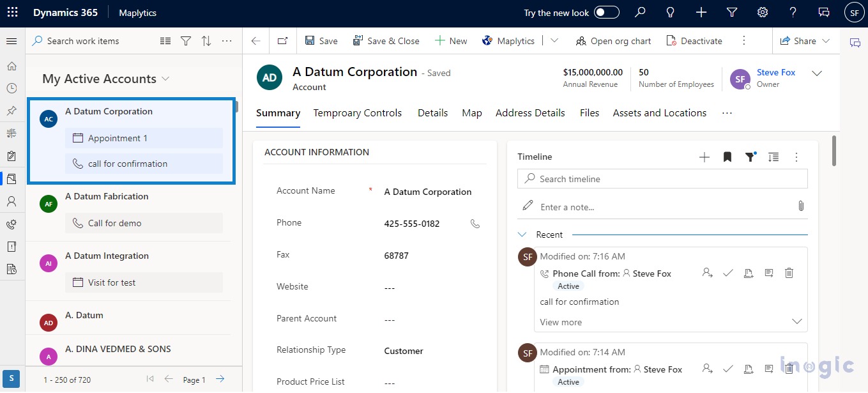The image size is (868, 393).
Task: Open the chat bubbles icon in header
Action: pyautogui.click(x=824, y=12)
